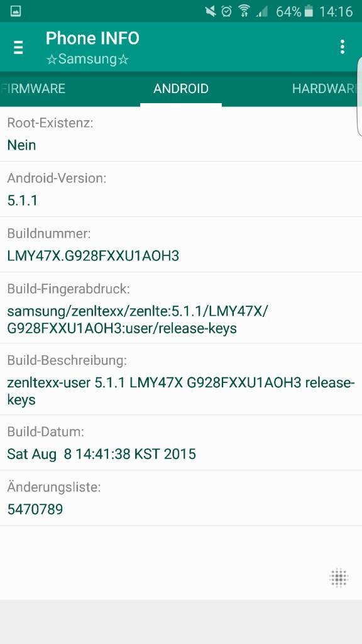Tap the dotted grid floating icon
The width and height of the screenshot is (362, 644).
[339, 579]
